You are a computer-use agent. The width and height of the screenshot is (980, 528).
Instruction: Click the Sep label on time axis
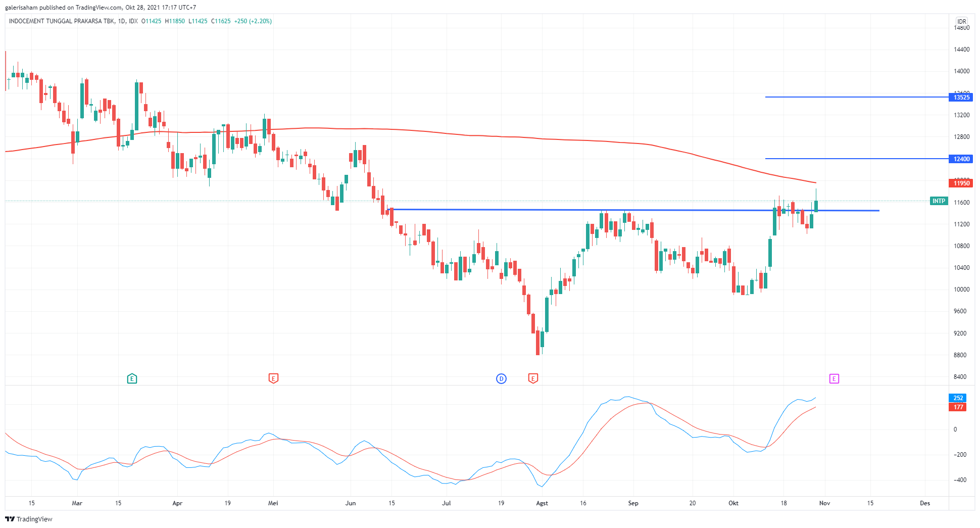633,503
